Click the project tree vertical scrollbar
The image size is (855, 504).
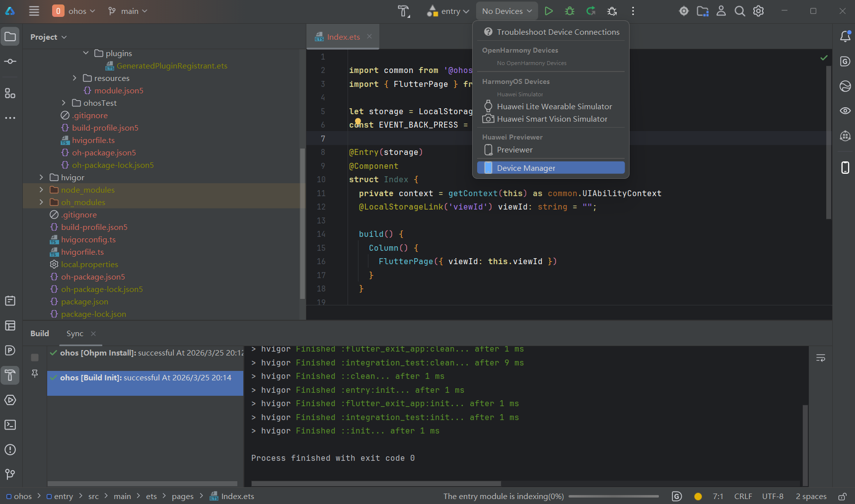coord(302,223)
